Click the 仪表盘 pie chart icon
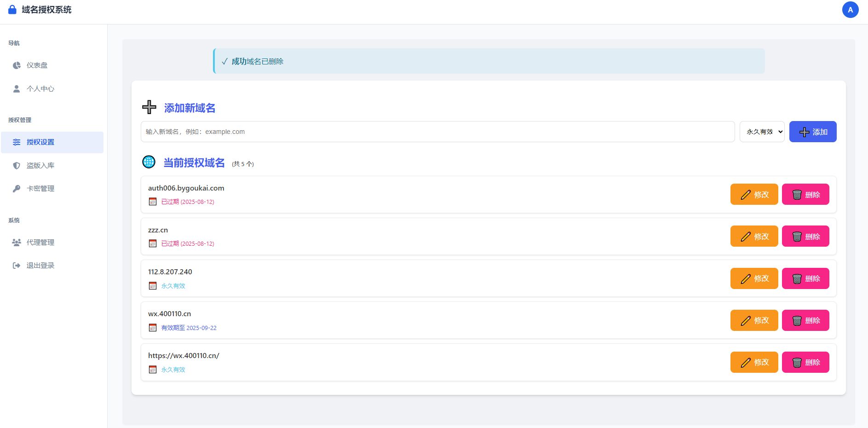This screenshot has width=868, height=428. pyautogui.click(x=17, y=65)
